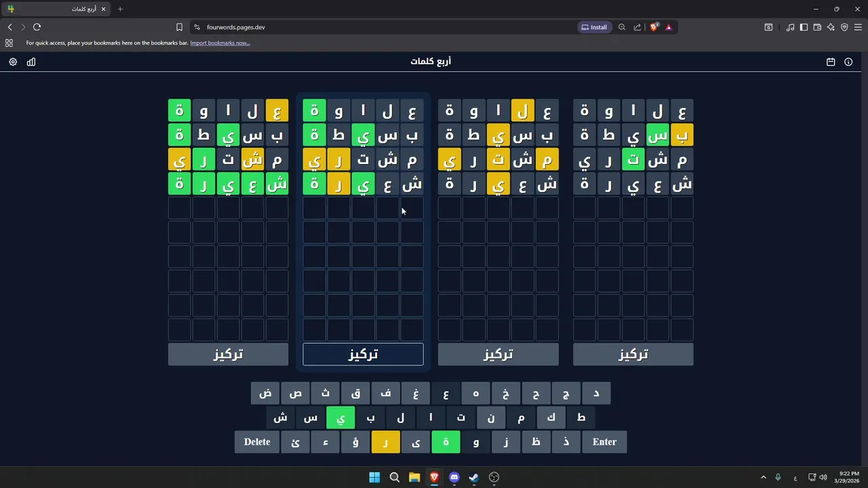Open Brave Rewards triangle icon
The width and height of the screenshot is (868, 488).
pos(669,27)
